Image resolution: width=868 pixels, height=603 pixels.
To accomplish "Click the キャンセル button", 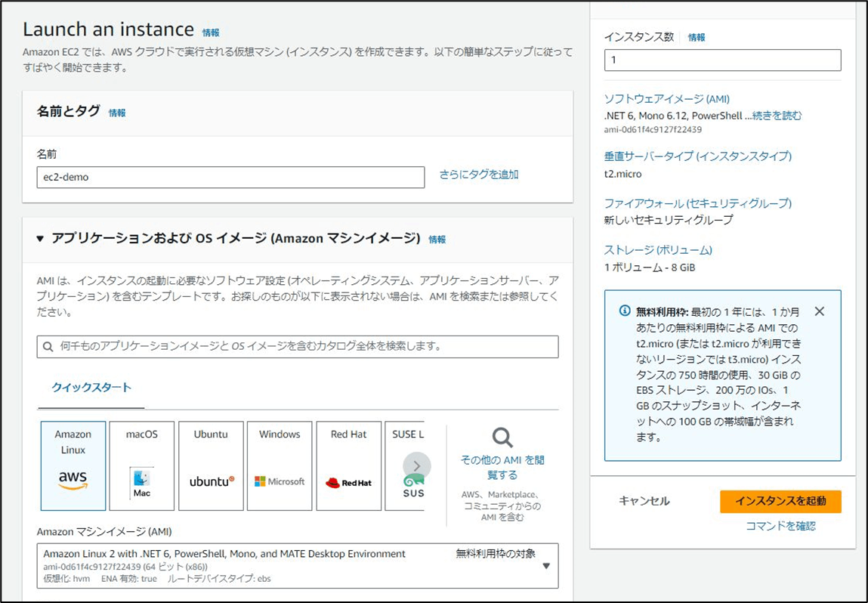I will tap(644, 501).
